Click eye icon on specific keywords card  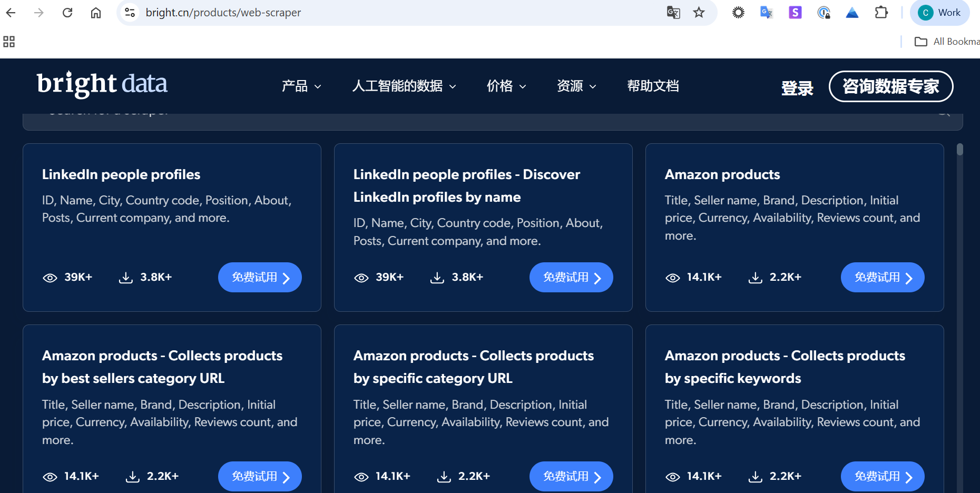(673, 477)
